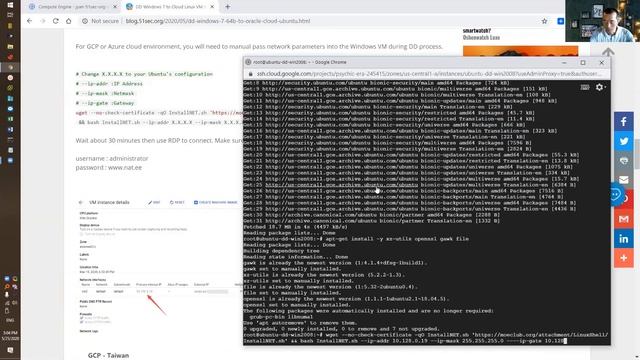Open SSH window settings gear menu
The image size is (640, 360).
[600, 87]
